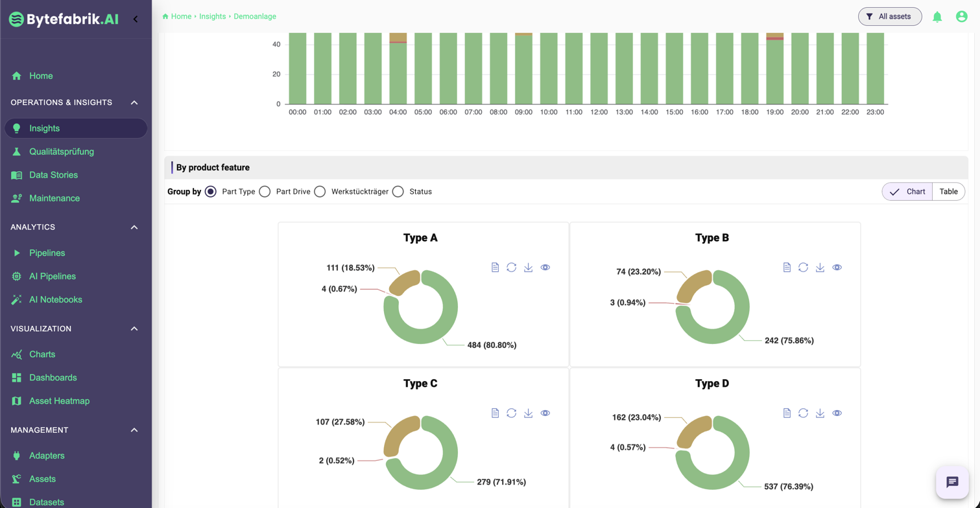Open data view icon for Type C

point(495,413)
